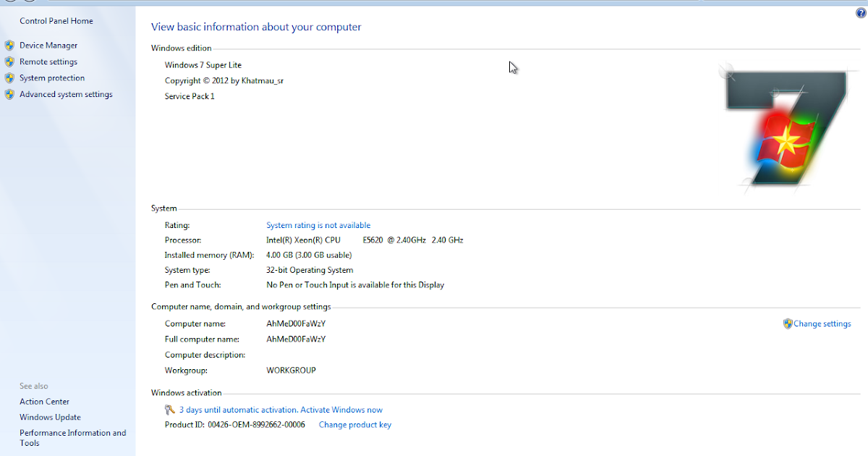Select '32-bit Operating System' value
The image size is (868, 456).
[310, 270]
